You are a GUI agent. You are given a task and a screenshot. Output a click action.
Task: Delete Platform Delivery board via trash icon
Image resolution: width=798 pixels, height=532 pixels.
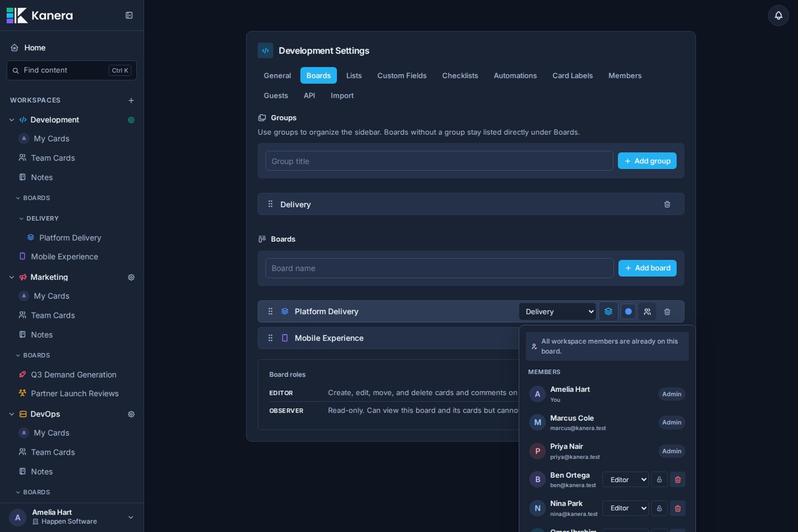click(x=667, y=311)
